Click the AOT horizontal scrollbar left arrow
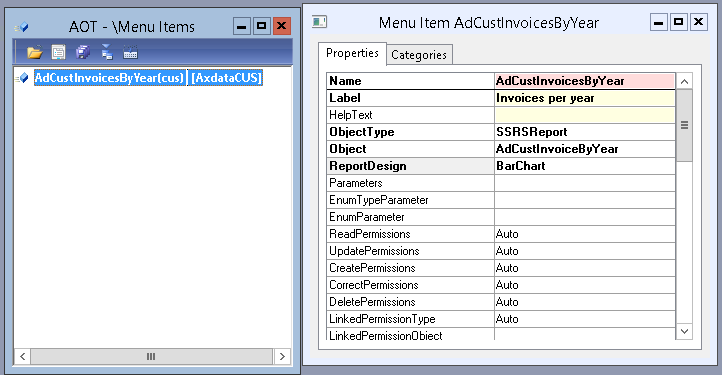The image size is (722, 375). point(22,356)
